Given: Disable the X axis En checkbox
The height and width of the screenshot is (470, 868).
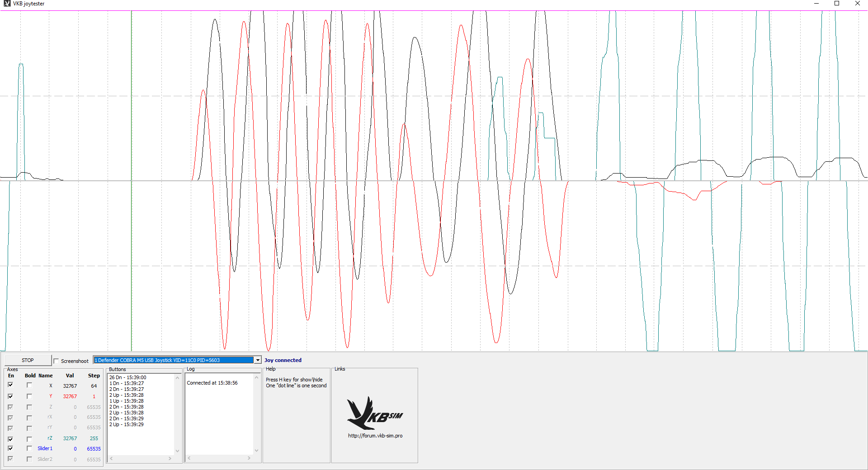Looking at the screenshot, I should pos(10,385).
